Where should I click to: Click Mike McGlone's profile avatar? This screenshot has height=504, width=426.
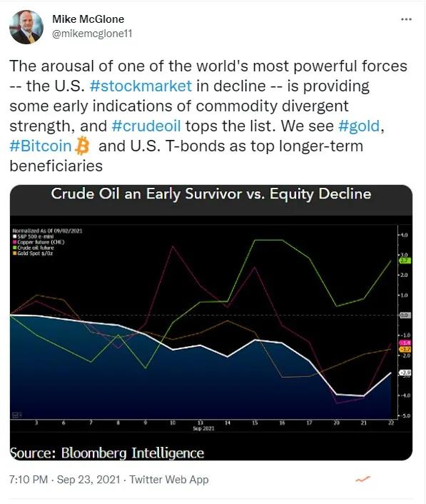click(x=26, y=27)
